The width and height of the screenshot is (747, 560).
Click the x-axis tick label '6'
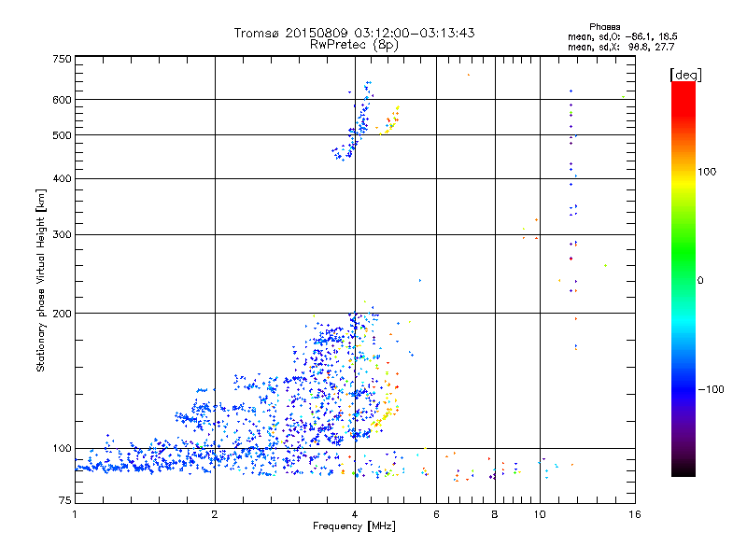coord(436,514)
